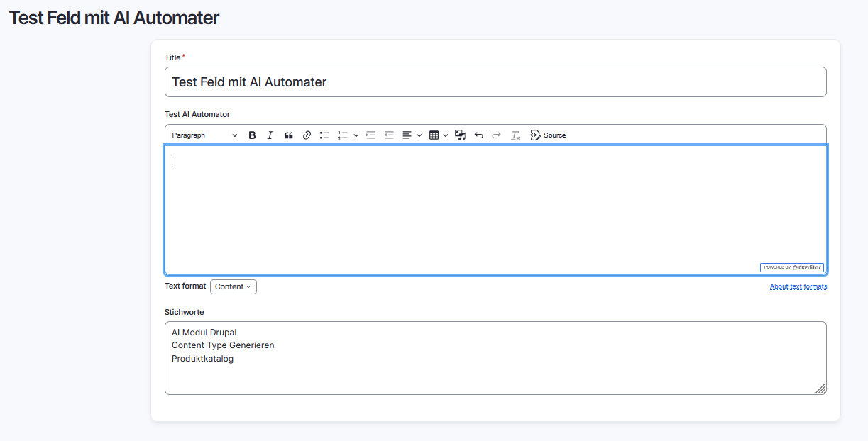Redo the last editor action
Screen dimensions: 868x441
(495, 135)
